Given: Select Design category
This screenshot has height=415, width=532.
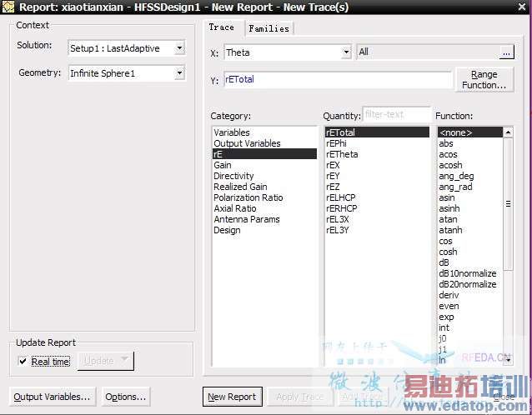Looking at the screenshot, I should [264, 230].
